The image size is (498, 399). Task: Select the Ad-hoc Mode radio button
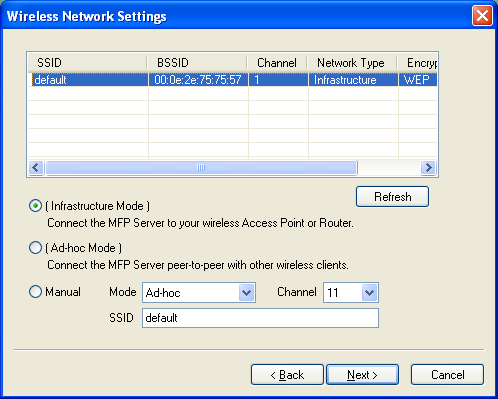point(35,248)
